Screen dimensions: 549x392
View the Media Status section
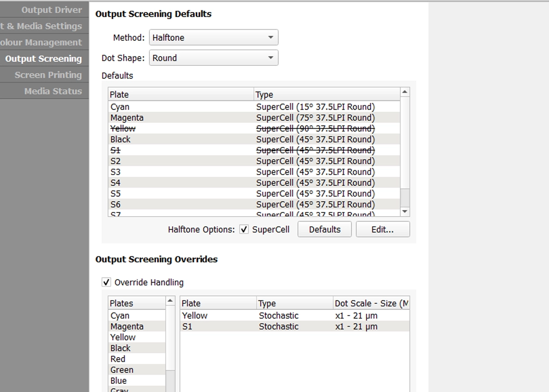46,91
